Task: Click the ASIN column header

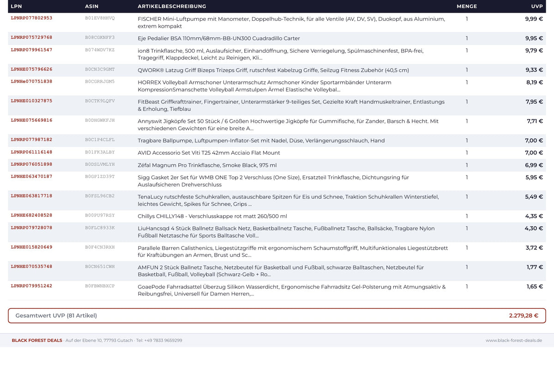Action: click(x=92, y=6)
